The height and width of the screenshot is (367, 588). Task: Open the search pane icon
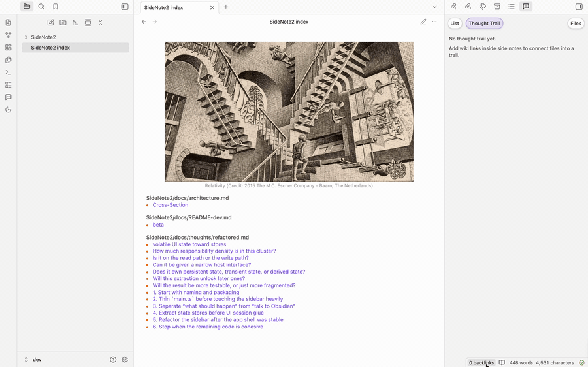(41, 7)
